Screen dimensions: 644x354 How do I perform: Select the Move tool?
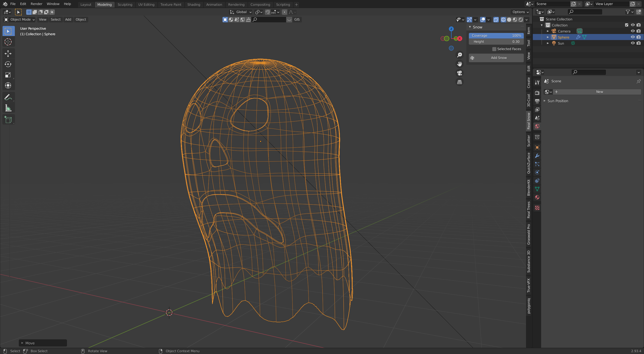point(8,53)
